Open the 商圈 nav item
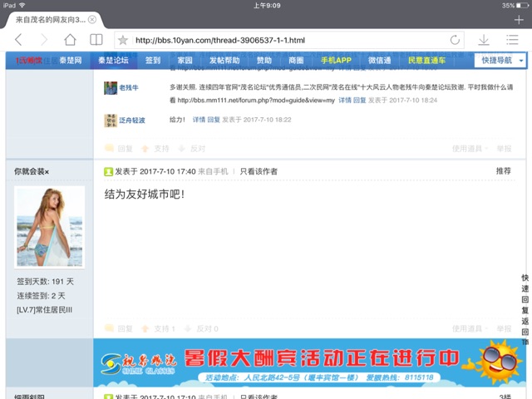This screenshot has width=532, height=399. click(296, 61)
